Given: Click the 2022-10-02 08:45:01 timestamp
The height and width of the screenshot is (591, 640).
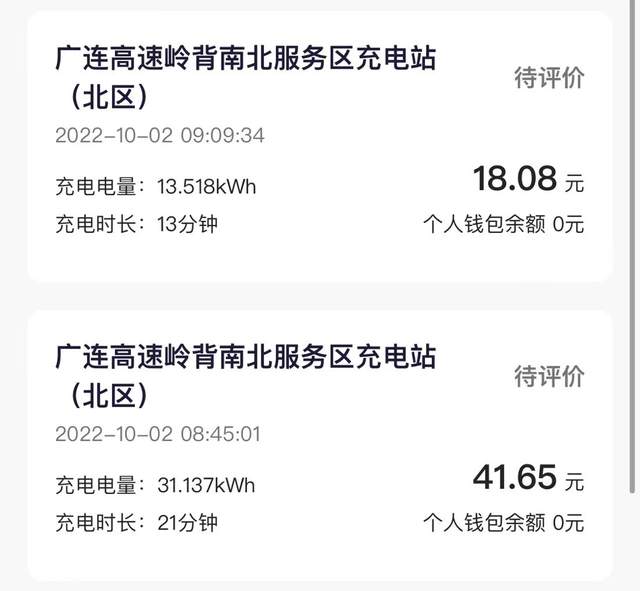Looking at the screenshot, I should pos(158,434).
